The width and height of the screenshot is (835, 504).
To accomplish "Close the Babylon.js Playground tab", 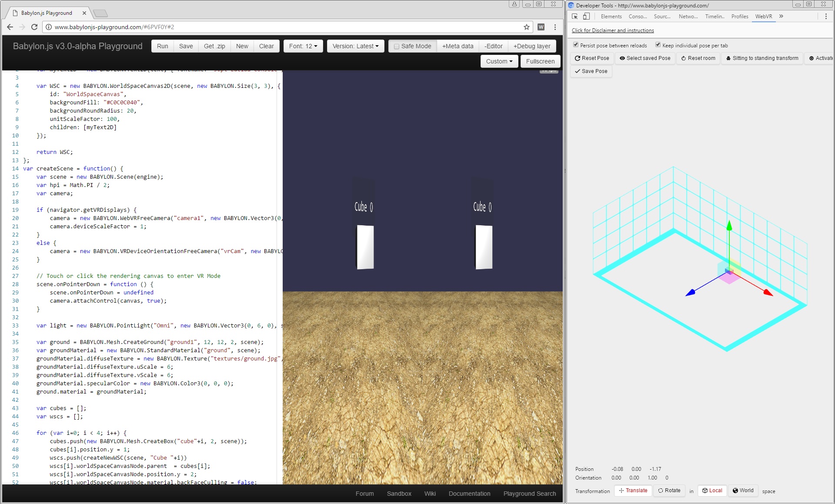I will (x=84, y=13).
